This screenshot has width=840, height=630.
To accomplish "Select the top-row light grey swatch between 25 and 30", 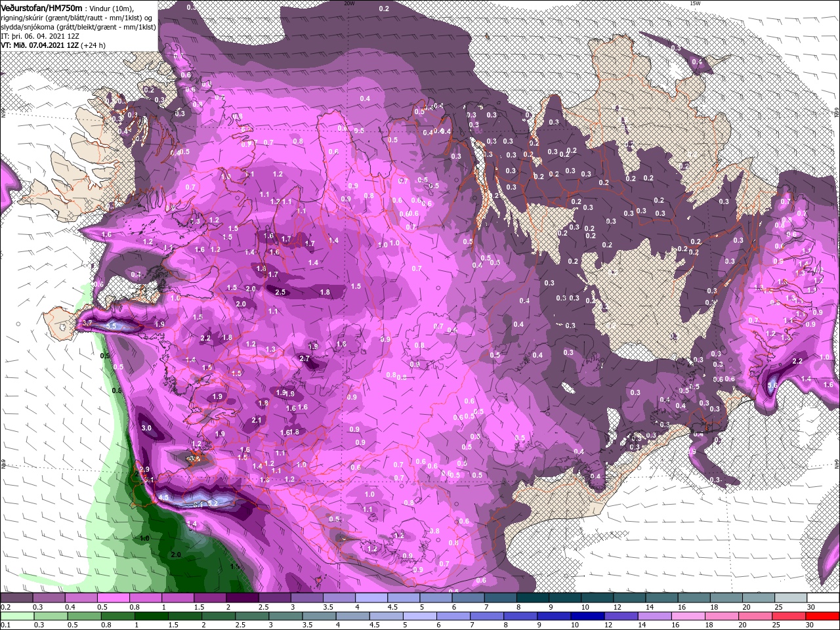I will [x=791, y=598].
